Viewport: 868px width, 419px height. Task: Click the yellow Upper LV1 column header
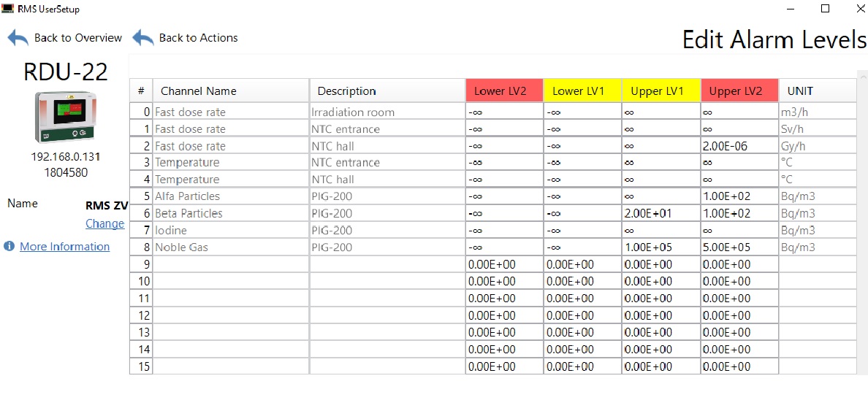pyautogui.click(x=660, y=91)
